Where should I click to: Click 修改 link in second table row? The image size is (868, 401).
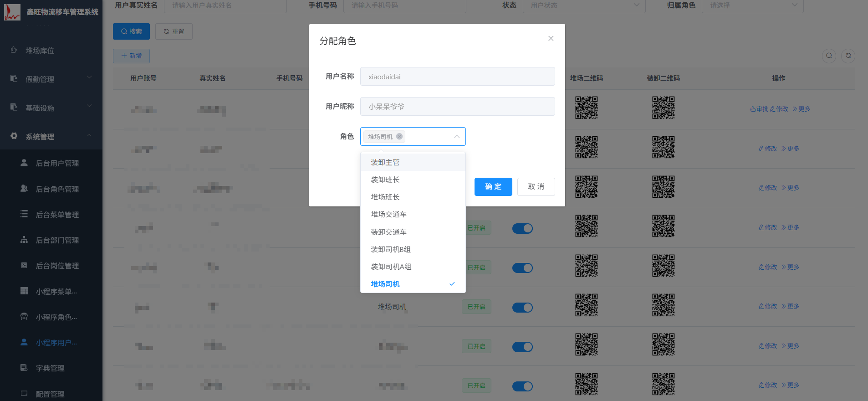click(x=767, y=149)
